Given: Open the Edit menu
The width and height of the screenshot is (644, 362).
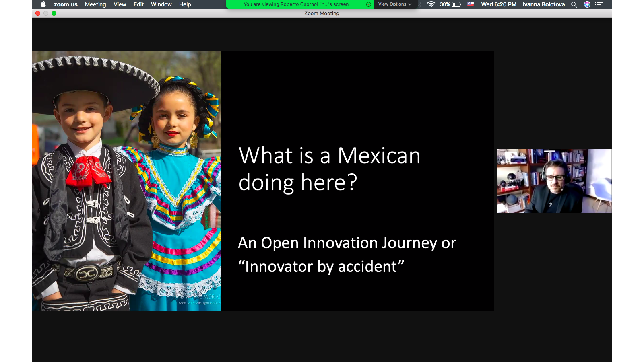Looking at the screenshot, I should 138,4.
